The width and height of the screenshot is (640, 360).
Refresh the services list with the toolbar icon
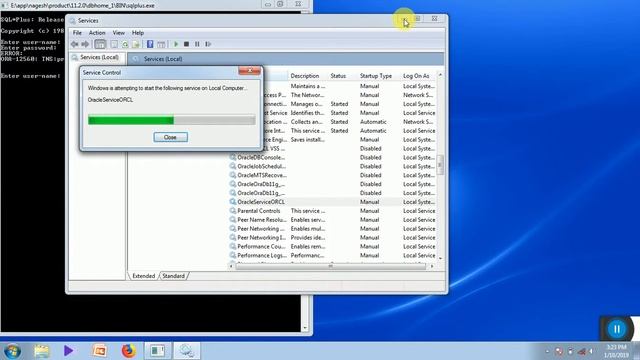(x=125, y=44)
